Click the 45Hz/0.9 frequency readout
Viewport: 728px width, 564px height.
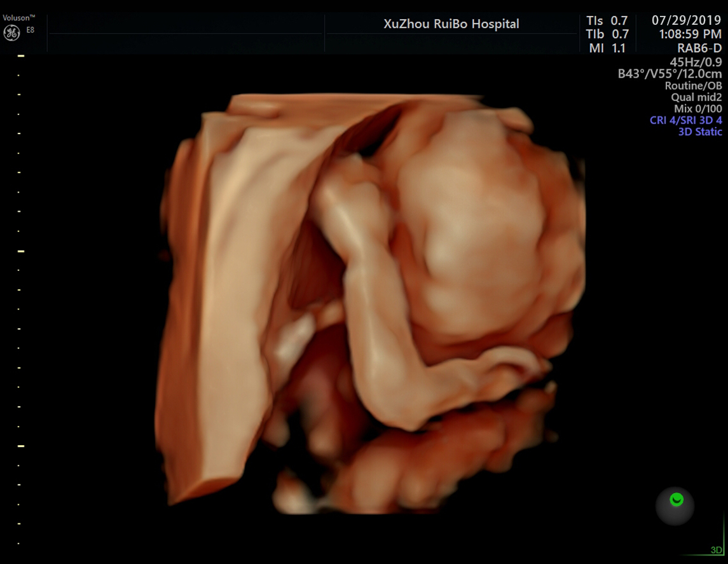696,62
